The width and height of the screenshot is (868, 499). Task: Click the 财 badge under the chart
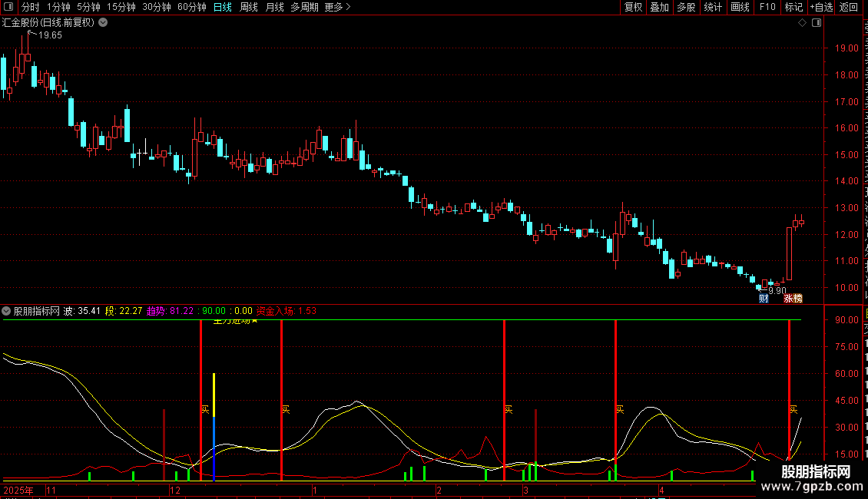point(764,299)
